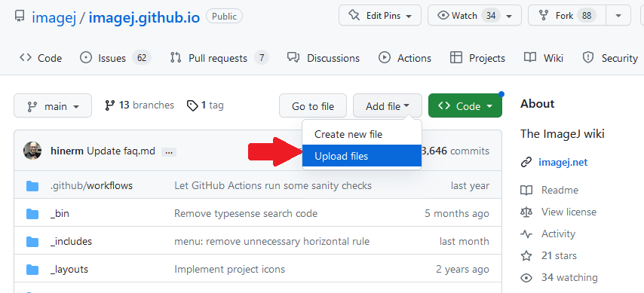Click the '5 months ago' timestamp text

(457, 213)
